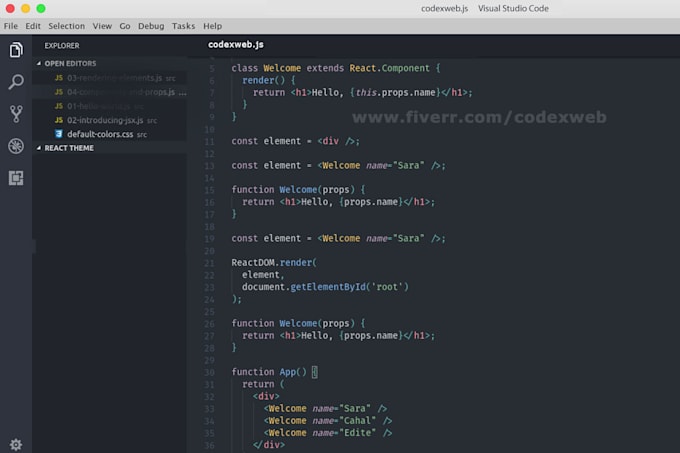Open the Search view icon

coord(16,81)
